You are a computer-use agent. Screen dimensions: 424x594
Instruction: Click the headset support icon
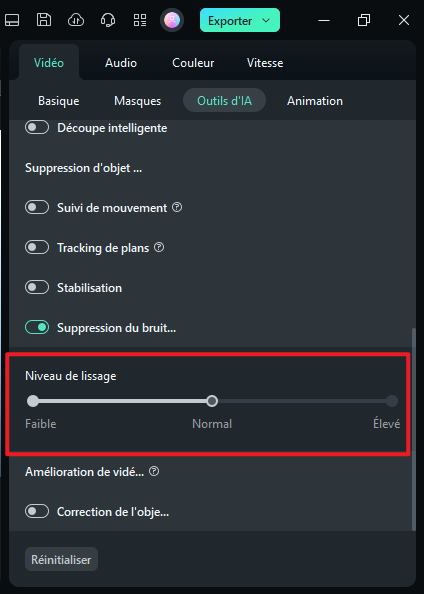pos(108,20)
